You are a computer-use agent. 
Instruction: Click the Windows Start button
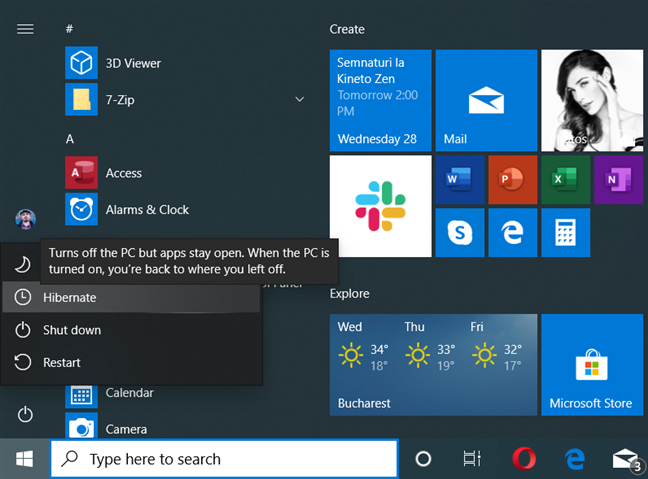(x=24, y=459)
